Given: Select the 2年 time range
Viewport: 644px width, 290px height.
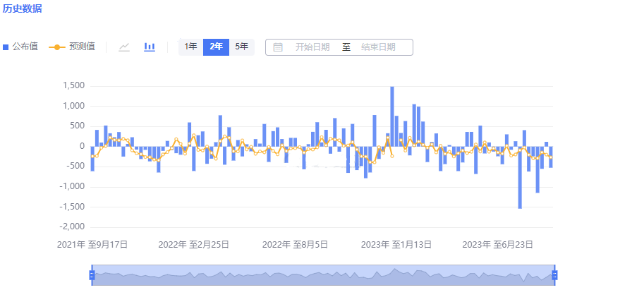Looking at the screenshot, I should click(x=216, y=47).
